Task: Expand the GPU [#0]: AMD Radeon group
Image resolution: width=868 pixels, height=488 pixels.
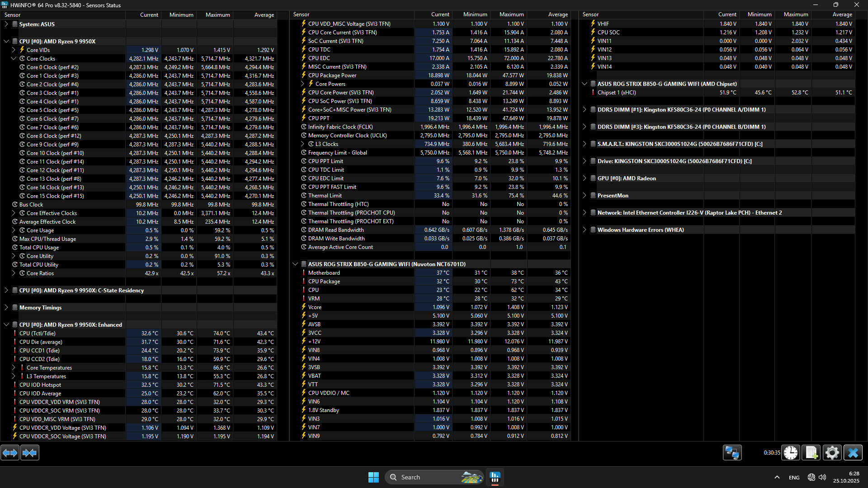Action: pyautogui.click(x=584, y=178)
